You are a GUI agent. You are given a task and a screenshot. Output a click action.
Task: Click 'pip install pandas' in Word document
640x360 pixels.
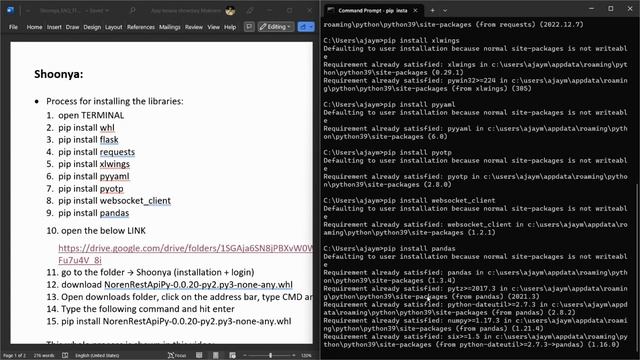tap(93, 213)
